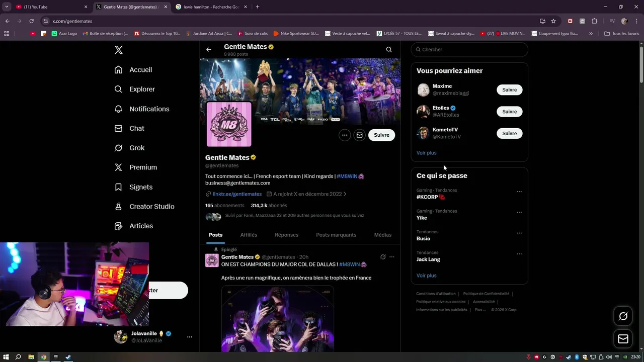
Task: Switch to lewis hamilton Google tab
Action: point(211,7)
